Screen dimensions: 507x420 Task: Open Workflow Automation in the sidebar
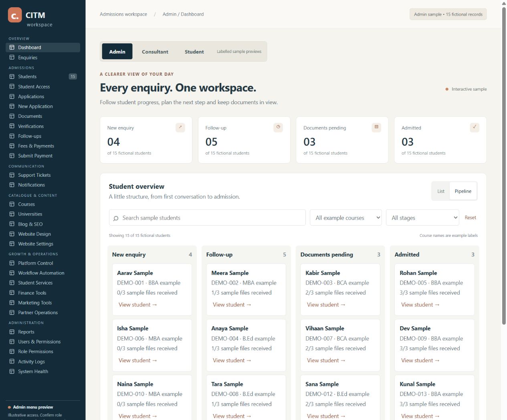point(43,273)
